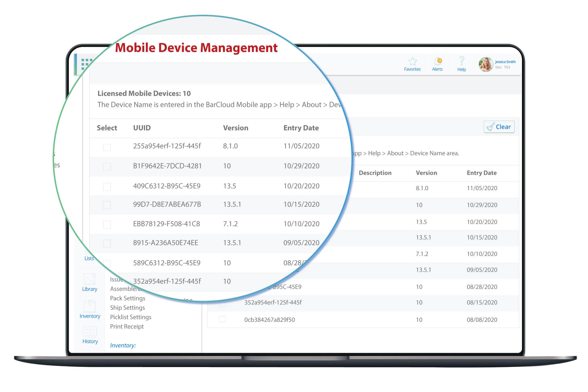Click the Lists sidebar label

click(89, 258)
